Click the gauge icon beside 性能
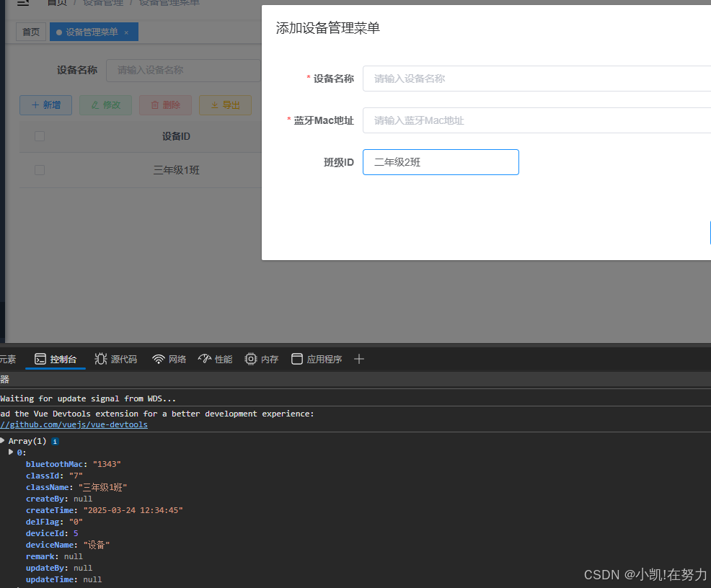 click(205, 360)
